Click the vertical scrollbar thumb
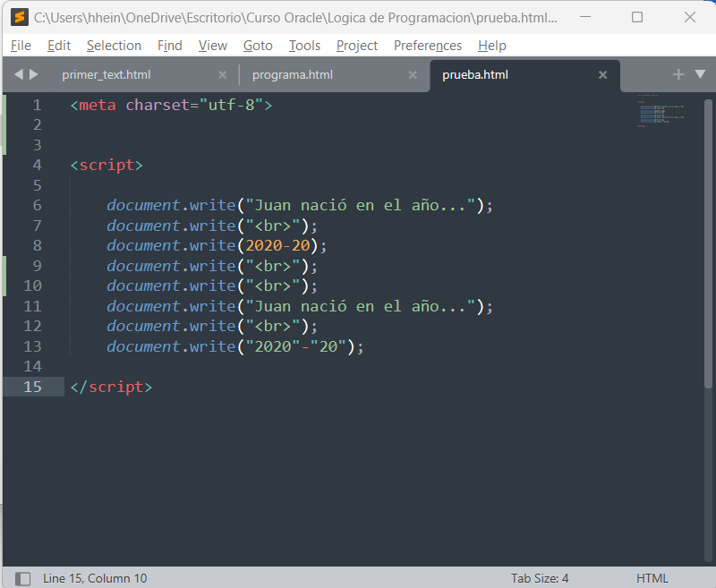 pyautogui.click(x=708, y=243)
